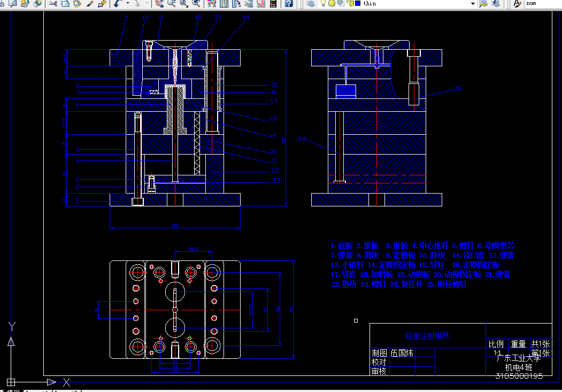Select the title text '瓶盖注射模具'
562x392 pixels.
tap(427, 336)
